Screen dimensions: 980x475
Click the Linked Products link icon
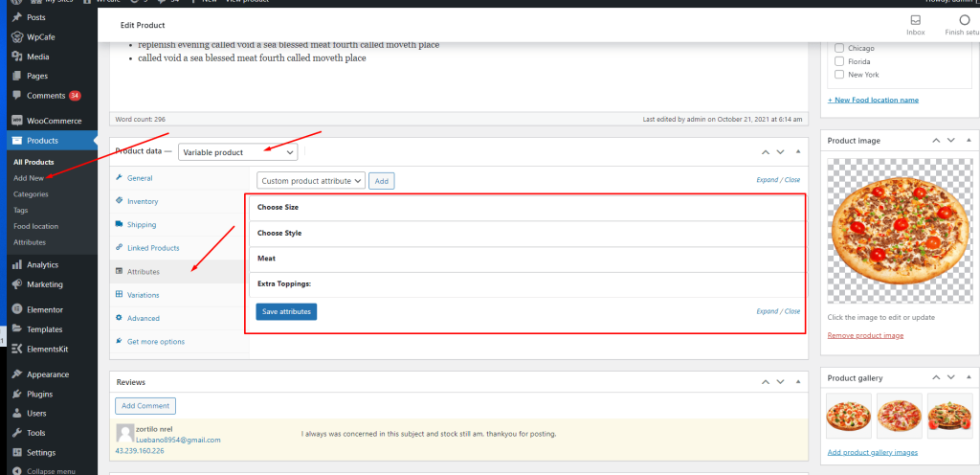click(119, 247)
